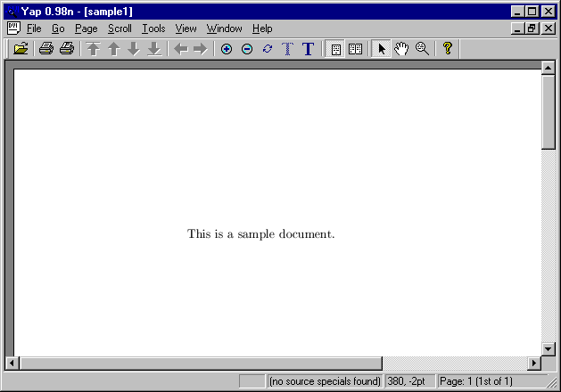The image size is (561, 392).
Task: Click the Open file folder icon
Action: [x=21, y=49]
